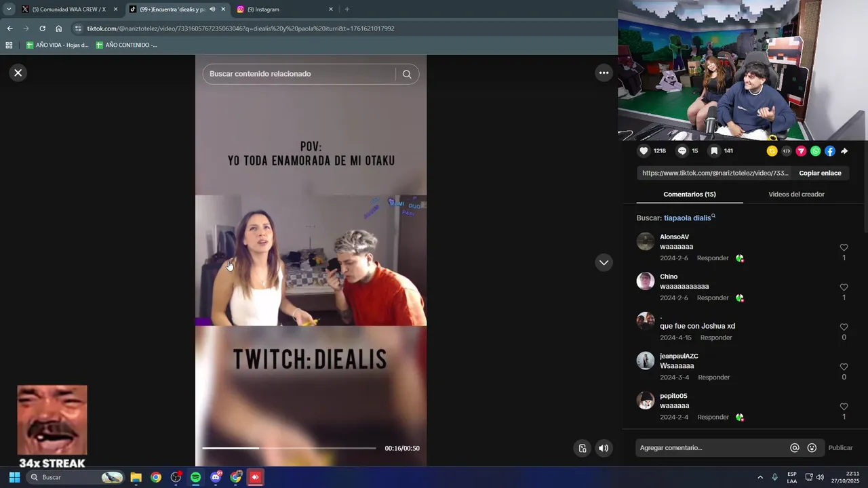Toggle auto-scroll icon beside volume

pos(582,448)
